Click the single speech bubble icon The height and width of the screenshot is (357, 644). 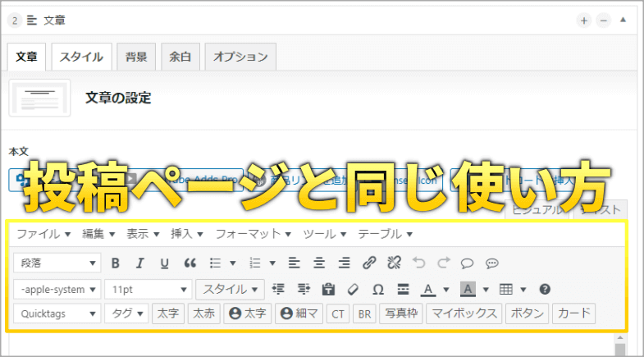tap(467, 263)
